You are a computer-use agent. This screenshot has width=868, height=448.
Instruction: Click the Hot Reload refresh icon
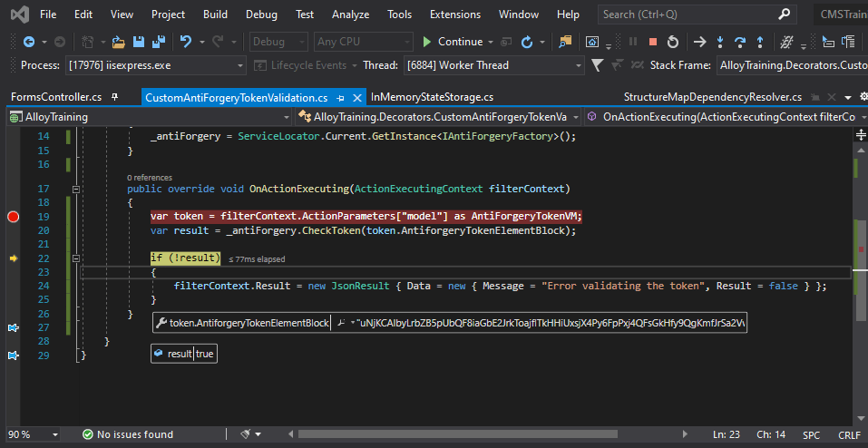click(x=527, y=42)
